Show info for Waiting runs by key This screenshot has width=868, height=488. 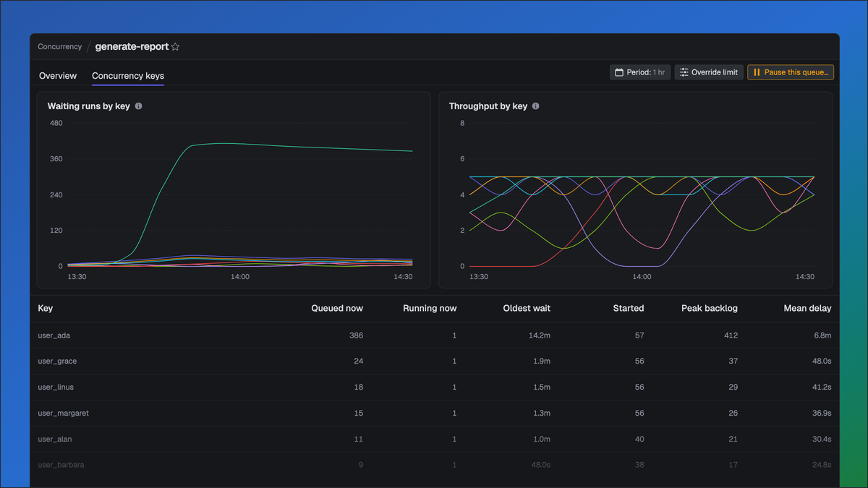(x=139, y=106)
